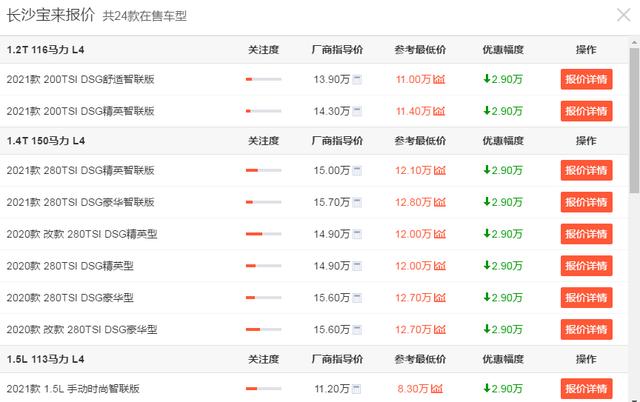
Task: Click the dialog's vertical scrollbar thumb
Action: click(635, 122)
